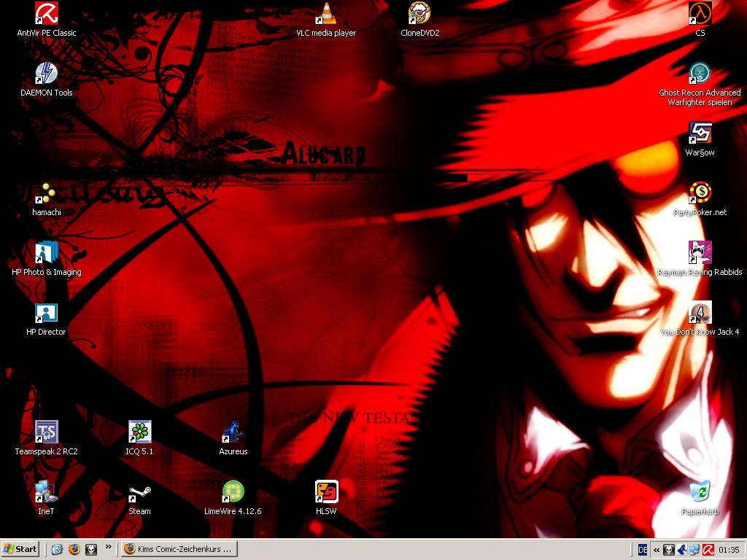The image size is (747, 560).
Task: Open the ICQ 5.1 shortcut
Action: tap(139, 432)
